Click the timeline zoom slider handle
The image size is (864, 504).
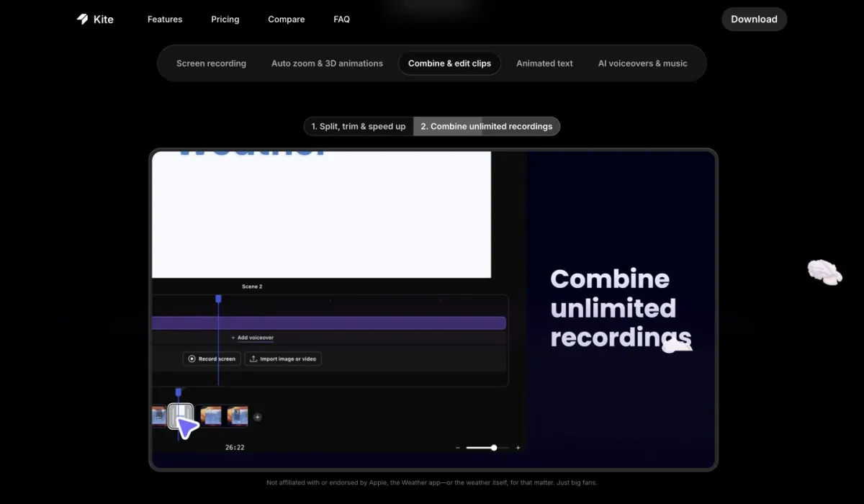(x=494, y=448)
